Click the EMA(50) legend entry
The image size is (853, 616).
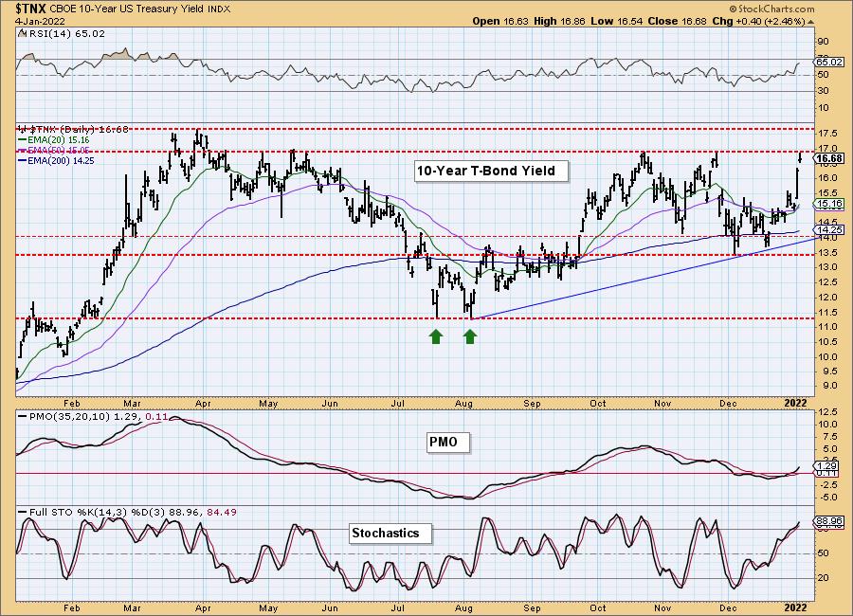click(x=53, y=150)
